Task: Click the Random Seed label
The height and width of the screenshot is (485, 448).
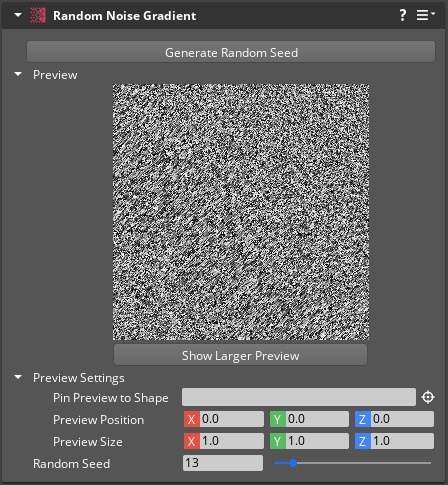Action: (71, 463)
